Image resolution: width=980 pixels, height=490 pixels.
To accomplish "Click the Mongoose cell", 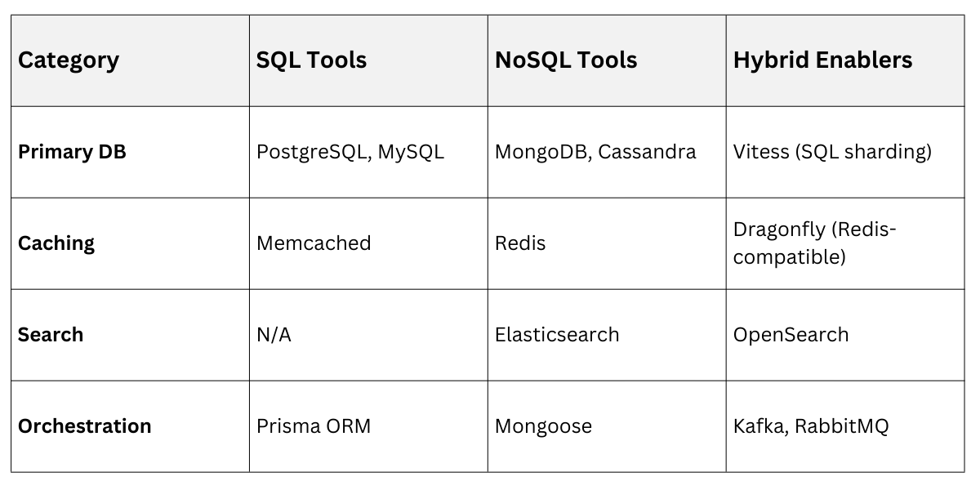I will click(x=543, y=426).
